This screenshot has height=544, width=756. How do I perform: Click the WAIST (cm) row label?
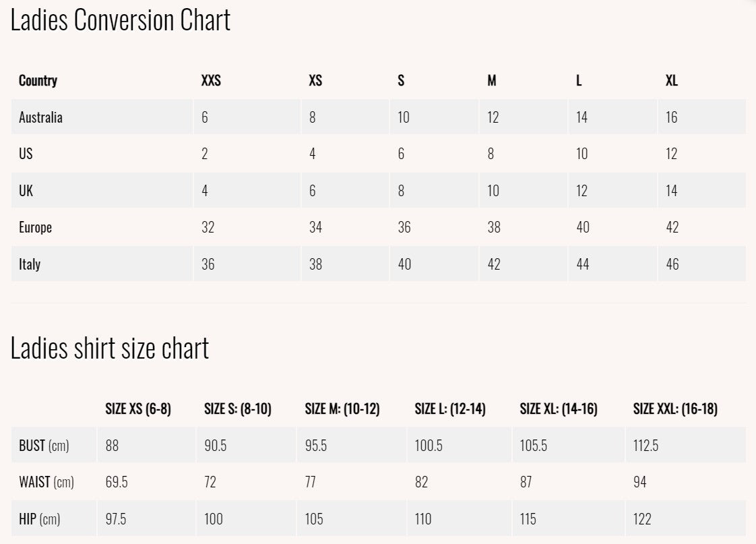46,482
